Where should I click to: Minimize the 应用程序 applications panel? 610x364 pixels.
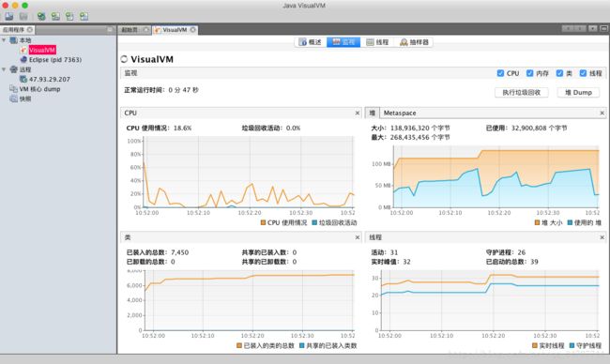(110, 30)
